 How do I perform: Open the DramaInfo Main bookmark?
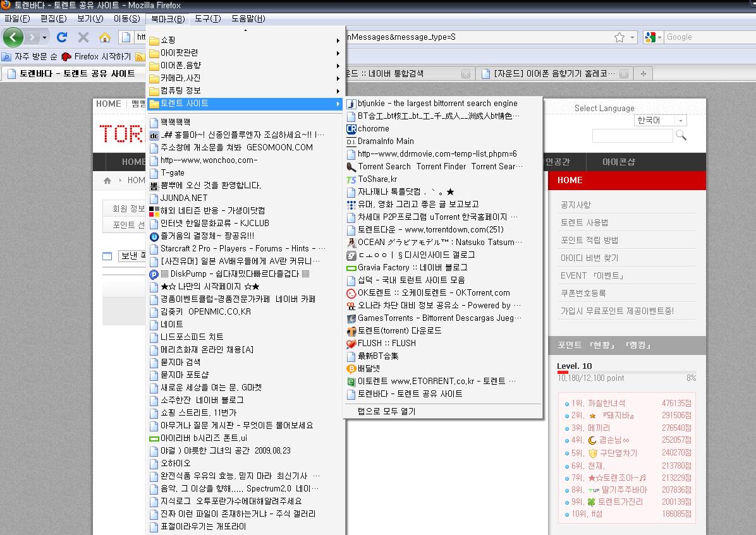pos(442,141)
